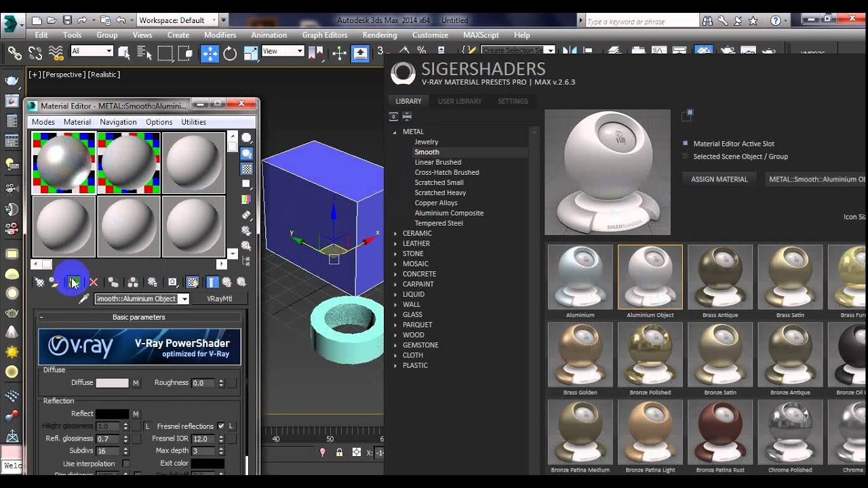Click the Select and Manipulate tool
Image resolution: width=868 pixels, height=488 pixels.
click(340, 53)
